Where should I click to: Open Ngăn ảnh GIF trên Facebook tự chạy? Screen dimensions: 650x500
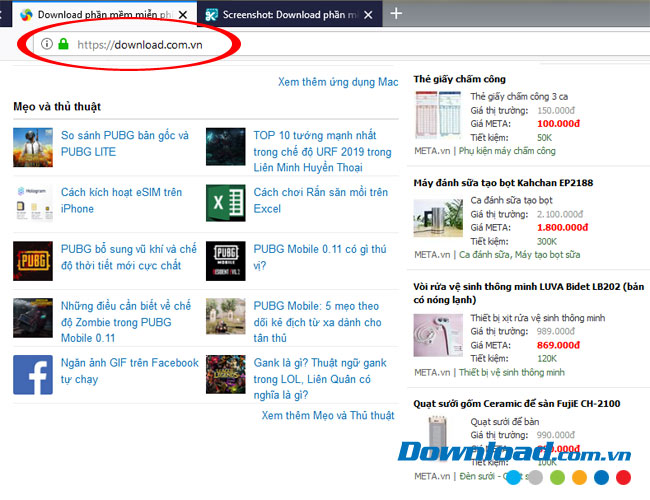tap(129, 371)
